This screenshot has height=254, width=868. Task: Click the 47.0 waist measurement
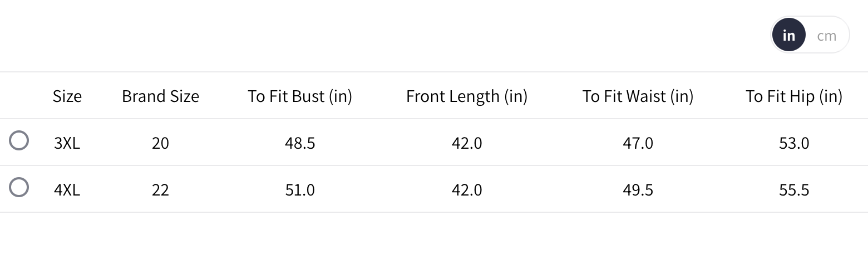point(638,143)
